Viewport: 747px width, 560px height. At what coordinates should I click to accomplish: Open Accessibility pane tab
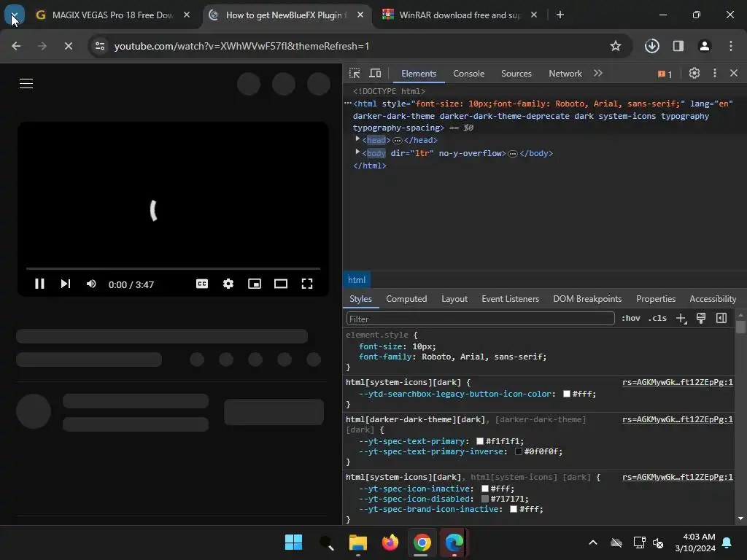713,298
